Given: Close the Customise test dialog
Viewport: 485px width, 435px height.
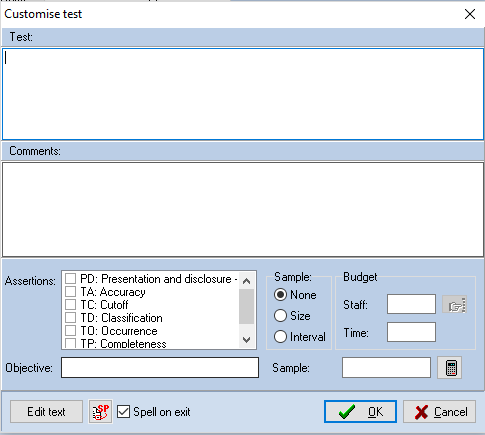Looking at the screenshot, I should [x=470, y=14].
